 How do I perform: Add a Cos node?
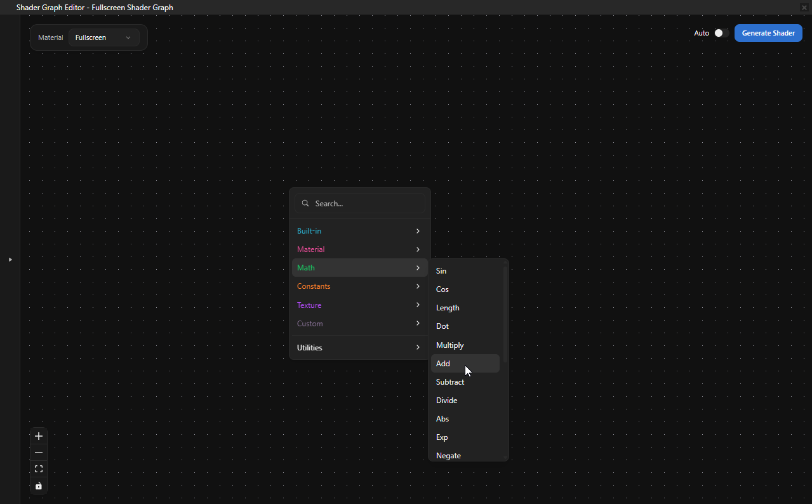465,289
